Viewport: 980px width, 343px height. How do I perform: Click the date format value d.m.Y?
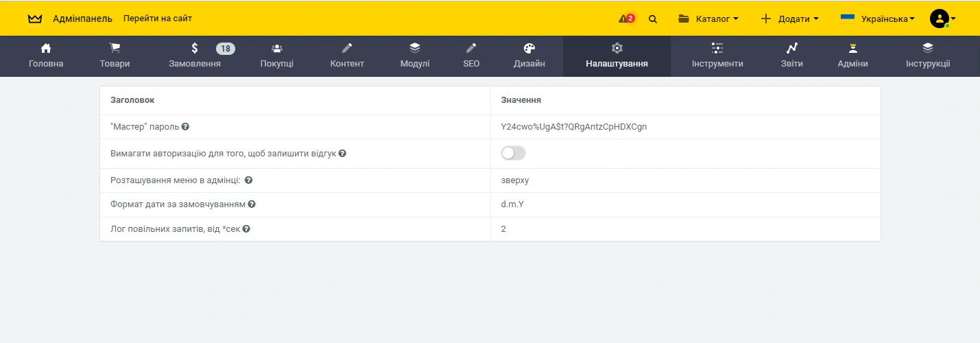tap(512, 204)
